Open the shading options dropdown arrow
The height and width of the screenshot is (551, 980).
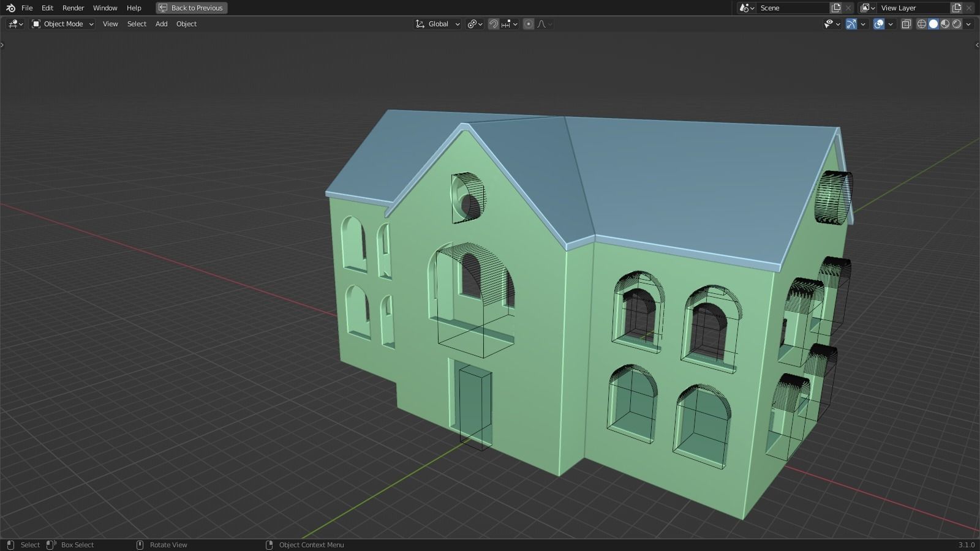(968, 24)
